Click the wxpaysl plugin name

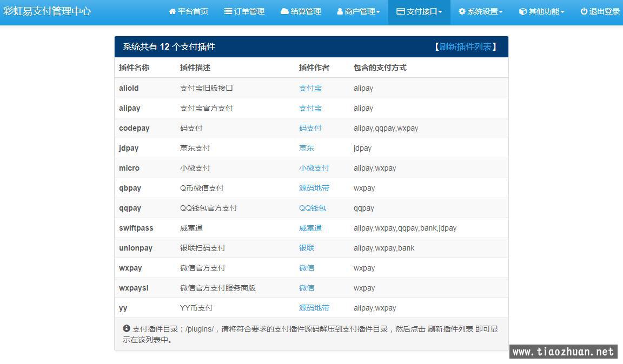point(134,288)
